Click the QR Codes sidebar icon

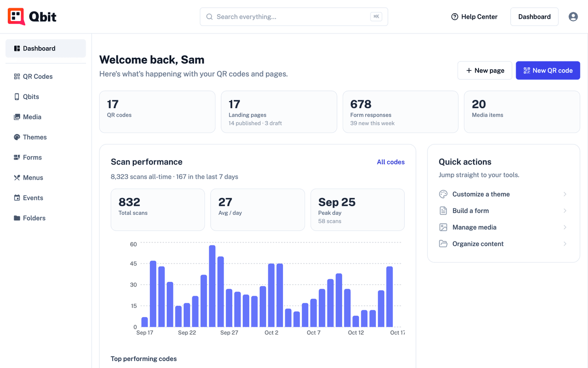point(17,77)
